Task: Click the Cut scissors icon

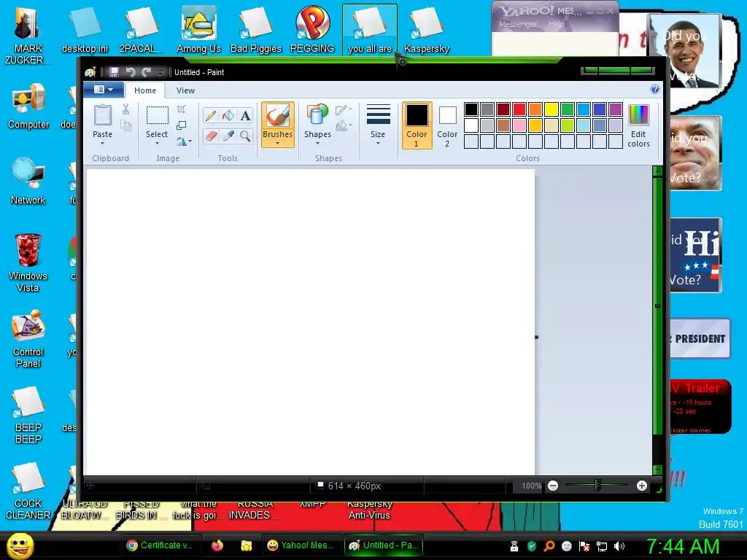Action: 125,109
